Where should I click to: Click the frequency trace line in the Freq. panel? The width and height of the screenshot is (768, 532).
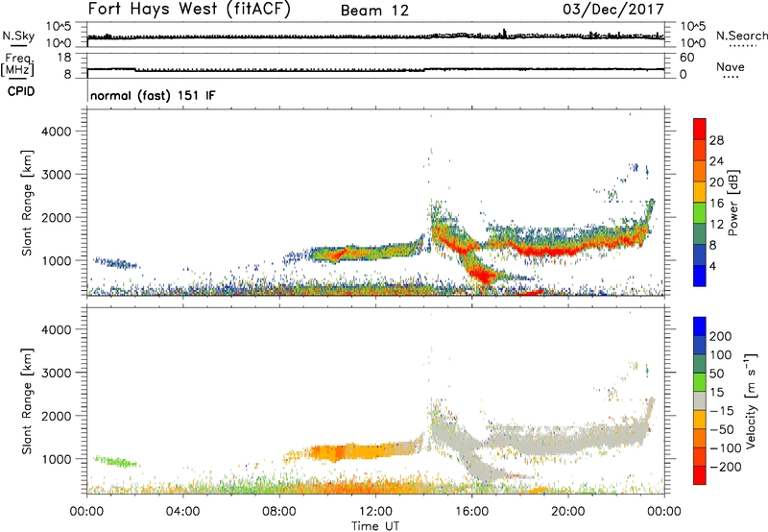375,69
